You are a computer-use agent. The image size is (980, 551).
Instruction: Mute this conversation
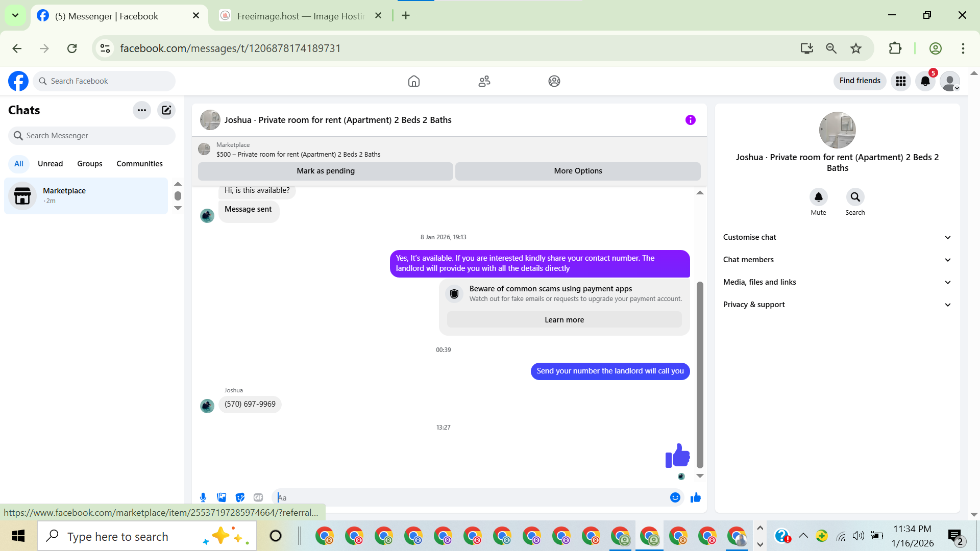pyautogui.click(x=818, y=197)
